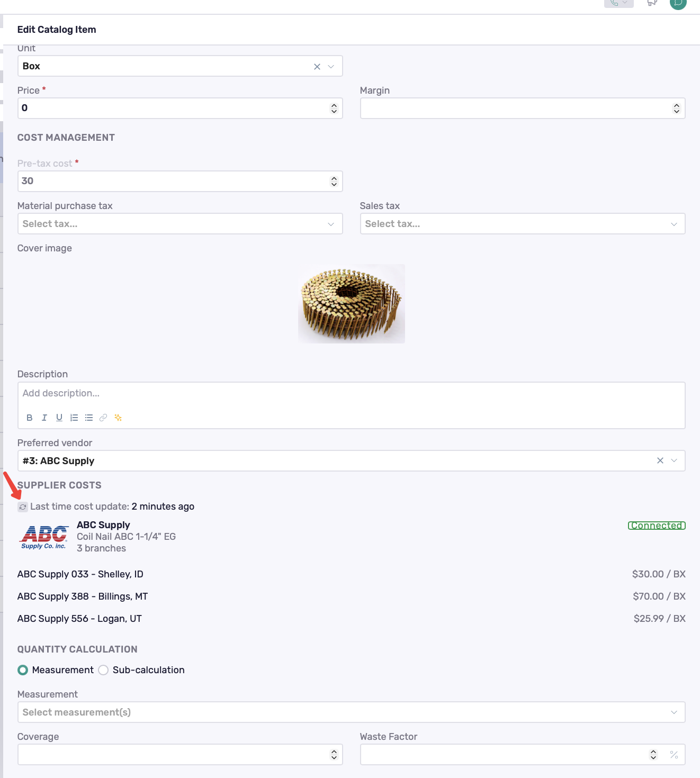Click the Price stepper arrows
Image resolution: width=700 pixels, height=778 pixels.
334,108
